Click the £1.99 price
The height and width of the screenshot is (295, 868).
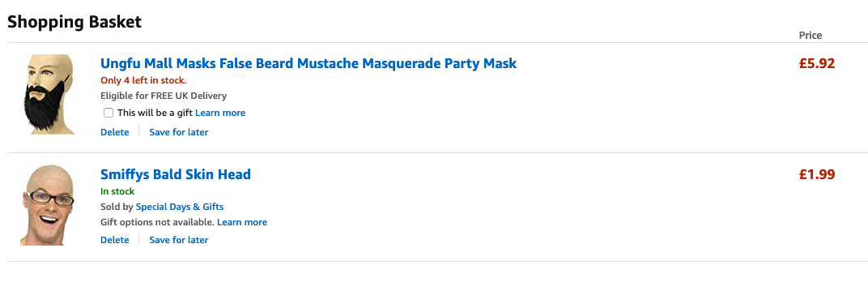(x=816, y=175)
